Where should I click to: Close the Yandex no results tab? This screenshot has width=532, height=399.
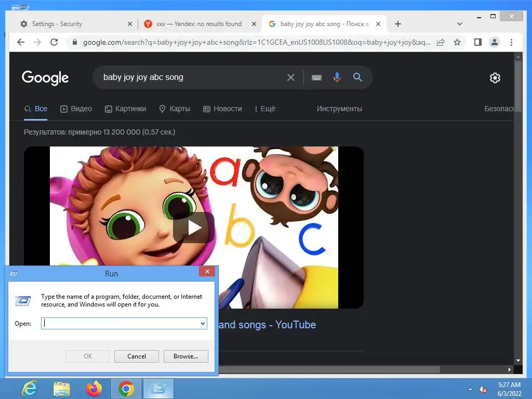pos(254,24)
